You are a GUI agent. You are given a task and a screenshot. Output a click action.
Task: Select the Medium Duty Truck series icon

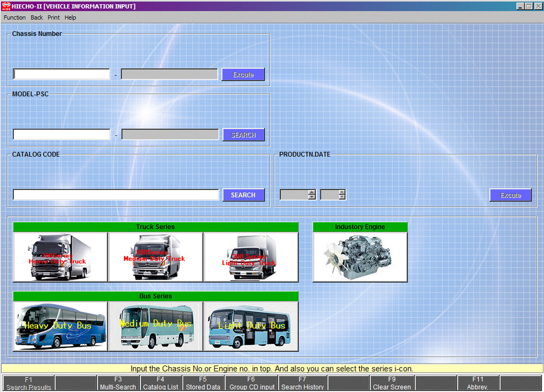tap(155, 257)
